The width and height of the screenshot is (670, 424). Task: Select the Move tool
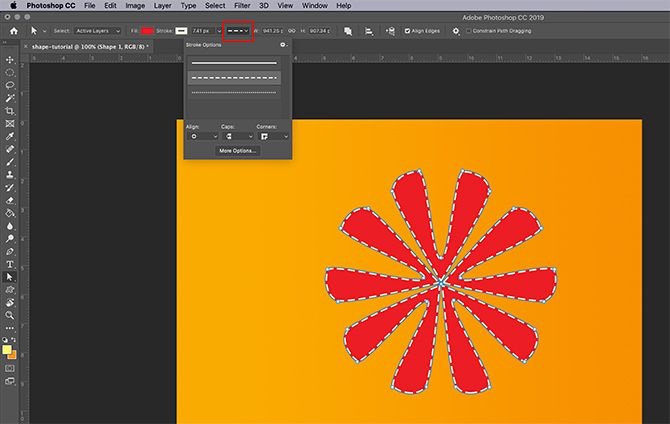click(10, 60)
